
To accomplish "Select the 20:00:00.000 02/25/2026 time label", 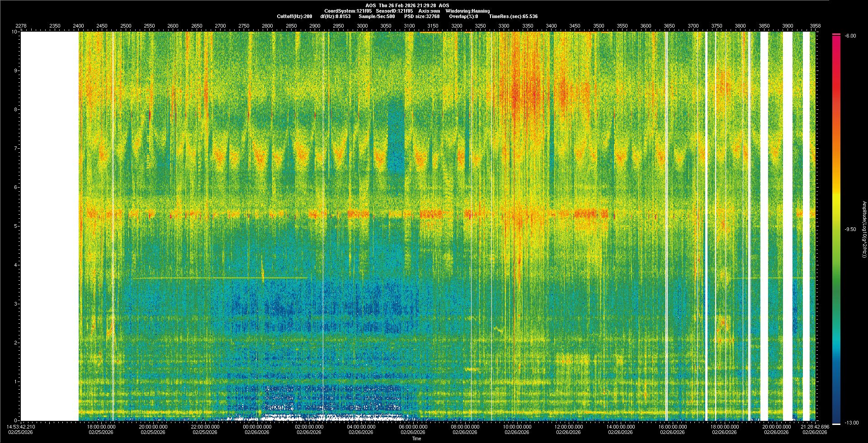I will tap(153, 429).
